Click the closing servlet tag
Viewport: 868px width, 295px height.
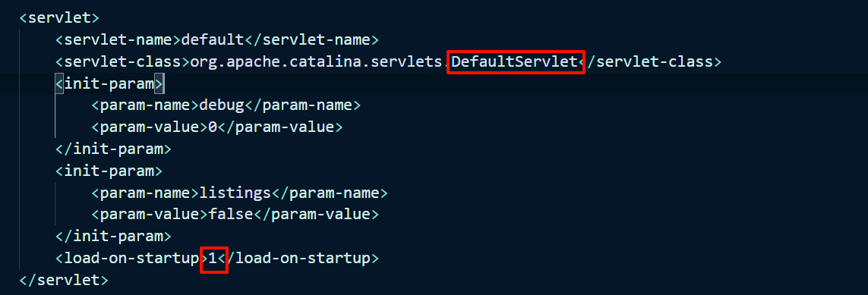[64, 280]
